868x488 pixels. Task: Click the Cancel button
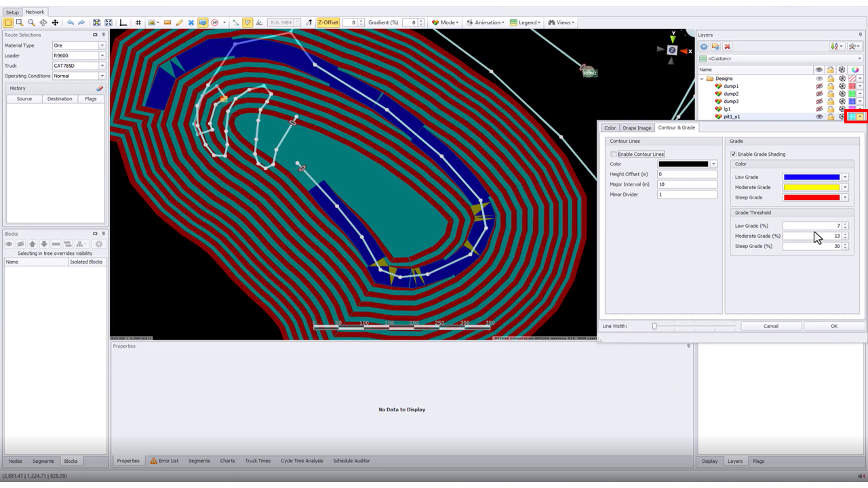coord(770,326)
